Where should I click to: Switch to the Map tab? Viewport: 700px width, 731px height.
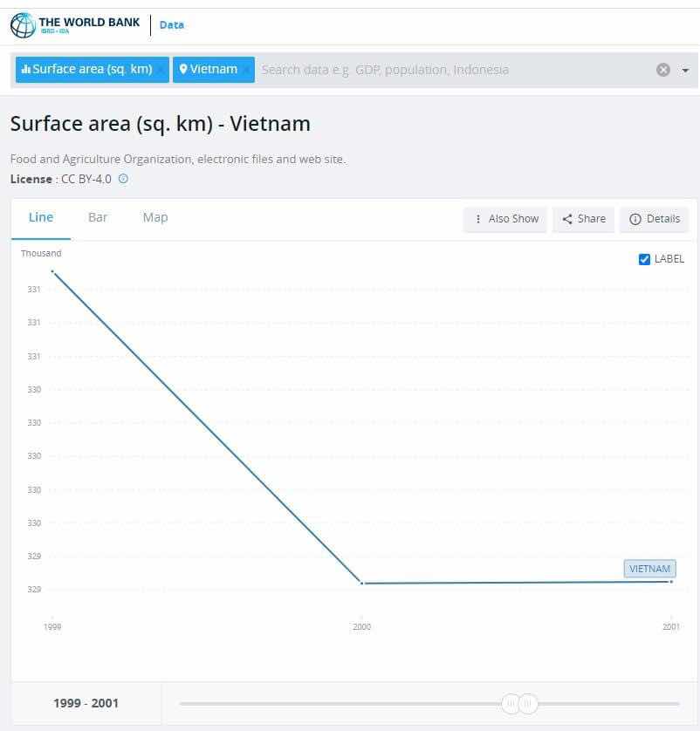155,218
